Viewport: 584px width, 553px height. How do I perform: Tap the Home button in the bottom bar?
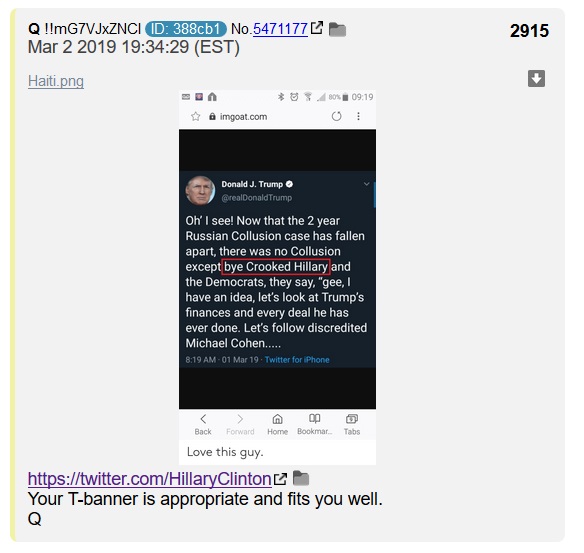point(277,425)
